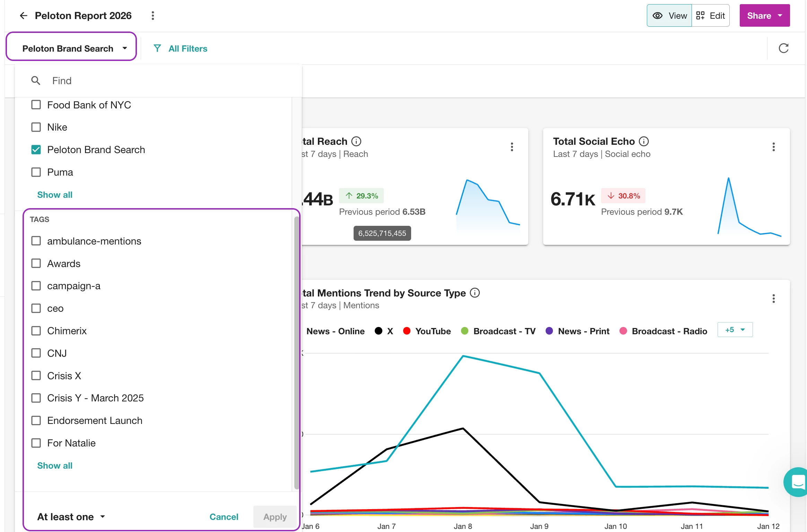The width and height of the screenshot is (807, 532).
Task: Enable the Crisis X tag checkbox
Action: click(36, 376)
